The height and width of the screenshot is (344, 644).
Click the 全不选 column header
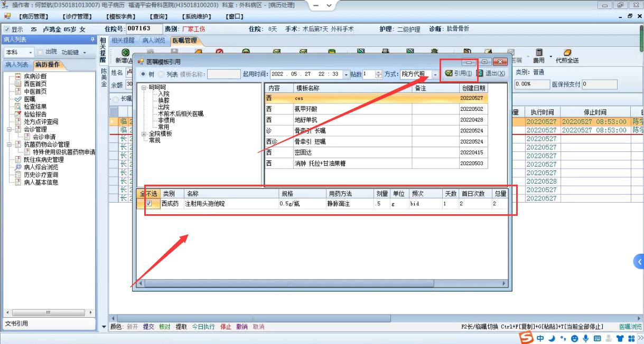pyautogui.click(x=149, y=194)
